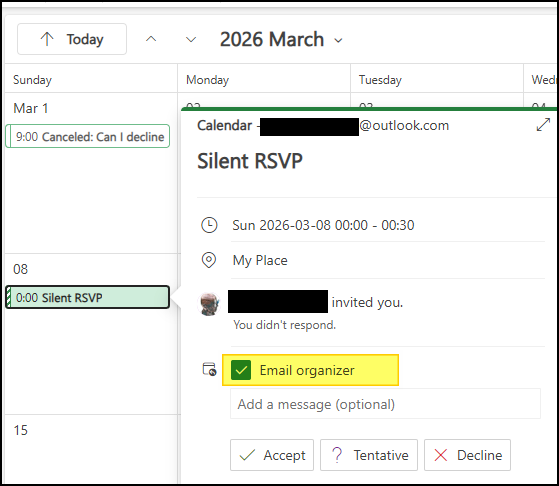Click the My Place location text
559x486 pixels.
pos(260,261)
